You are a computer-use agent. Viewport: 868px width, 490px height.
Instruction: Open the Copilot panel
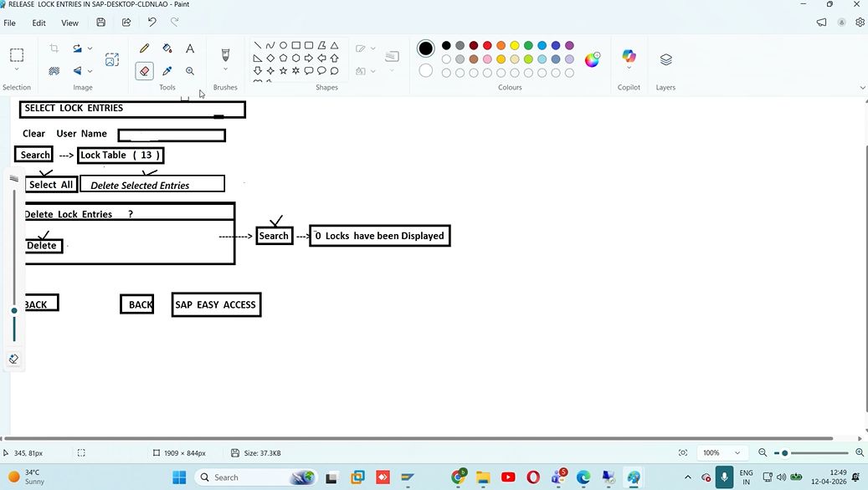tap(629, 58)
